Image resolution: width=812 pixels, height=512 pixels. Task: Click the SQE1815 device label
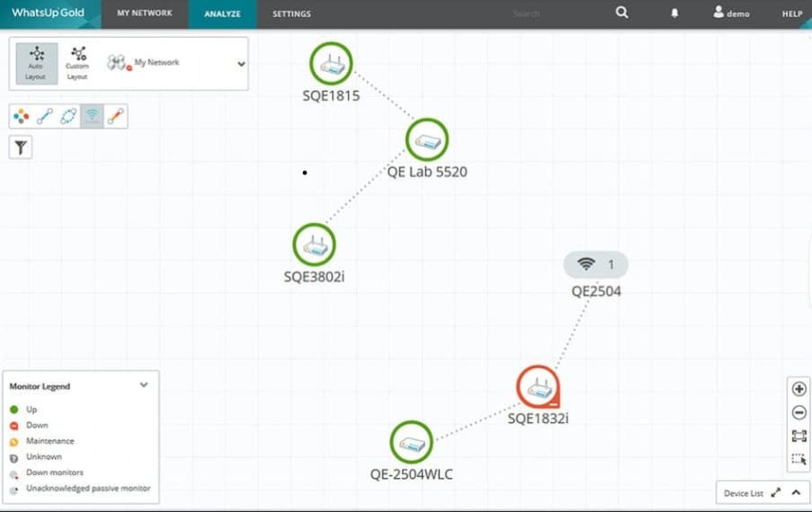click(x=331, y=96)
